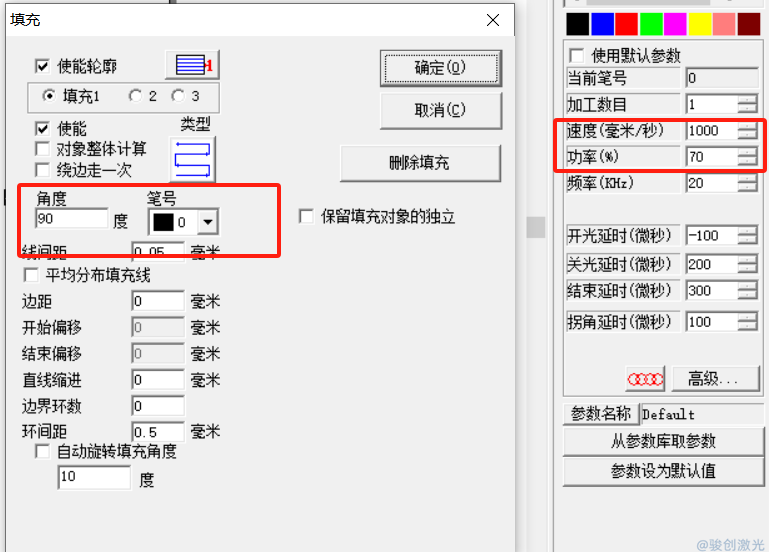This screenshot has width=769, height=552.
Task: Click 参数设为默认值 button
Action: pos(663,472)
